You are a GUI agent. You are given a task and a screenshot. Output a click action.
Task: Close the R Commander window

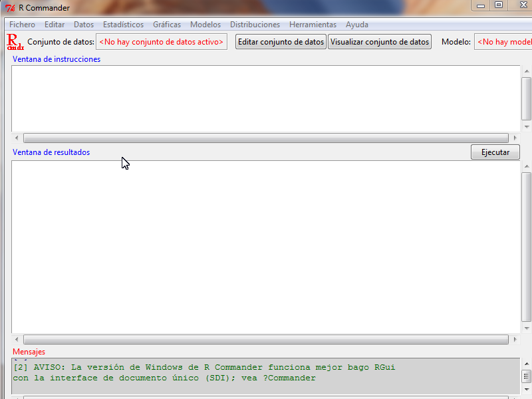pos(523,5)
